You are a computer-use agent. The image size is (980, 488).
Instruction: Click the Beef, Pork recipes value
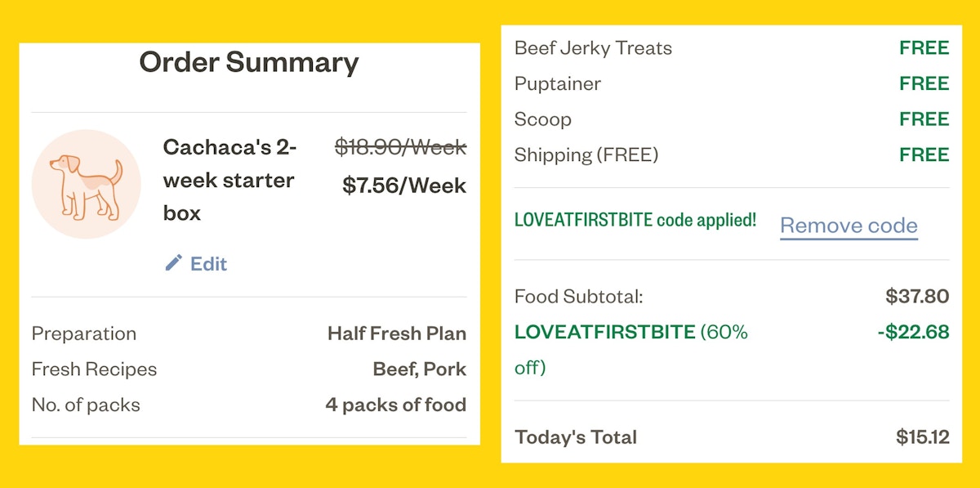point(420,369)
